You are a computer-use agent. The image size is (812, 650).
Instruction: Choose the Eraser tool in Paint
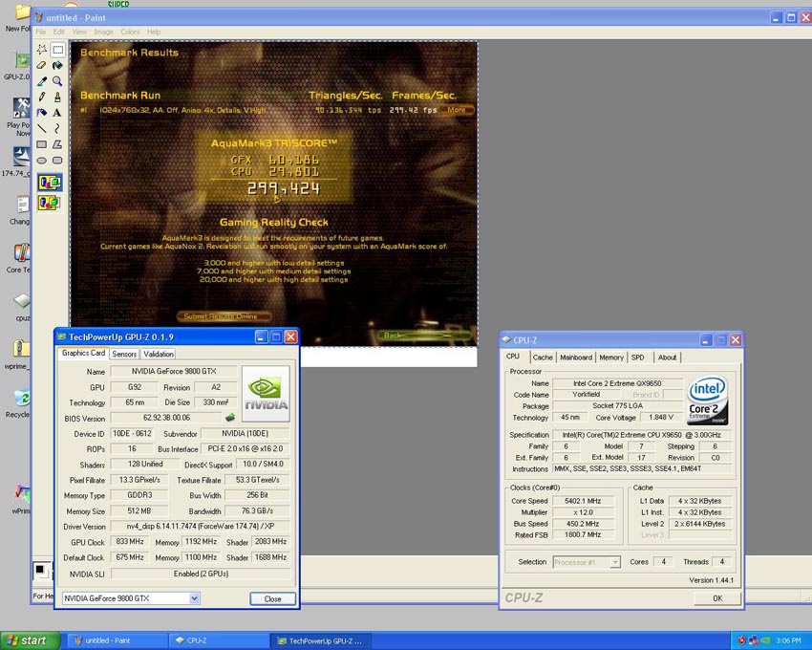point(42,65)
